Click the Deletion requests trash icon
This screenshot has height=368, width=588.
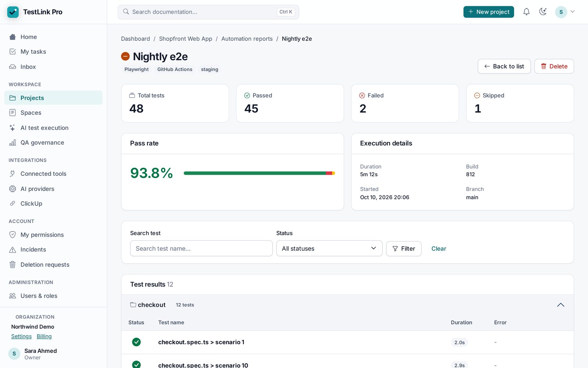[x=12, y=265]
